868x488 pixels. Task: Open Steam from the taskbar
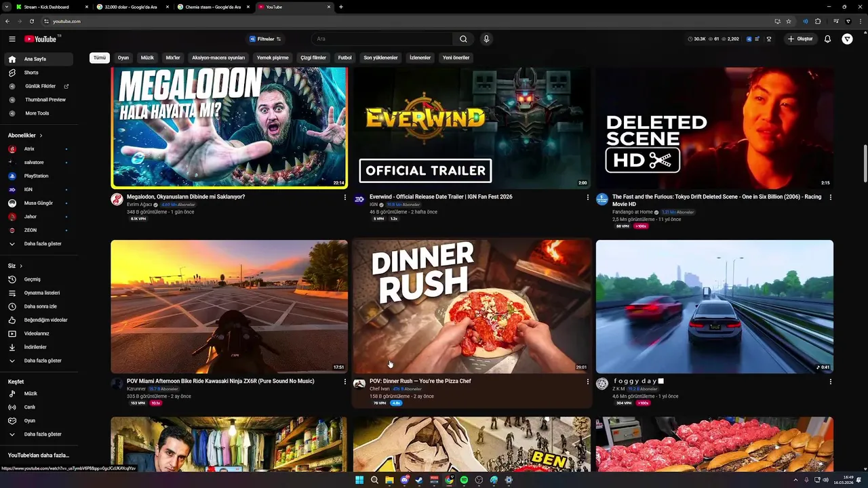point(419,480)
